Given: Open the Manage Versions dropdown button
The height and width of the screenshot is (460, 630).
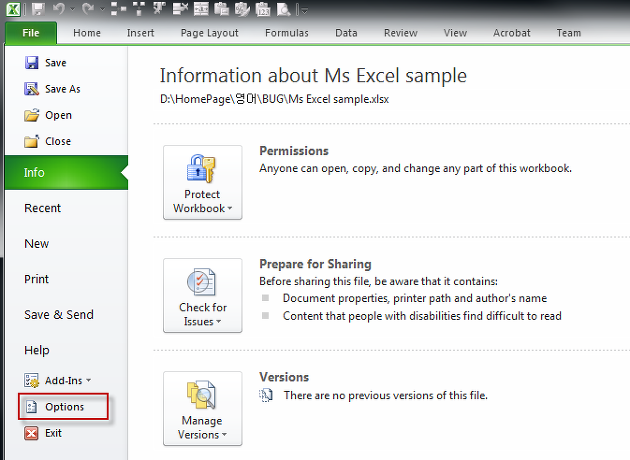Looking at the screenshot, I should coord(202,408).
